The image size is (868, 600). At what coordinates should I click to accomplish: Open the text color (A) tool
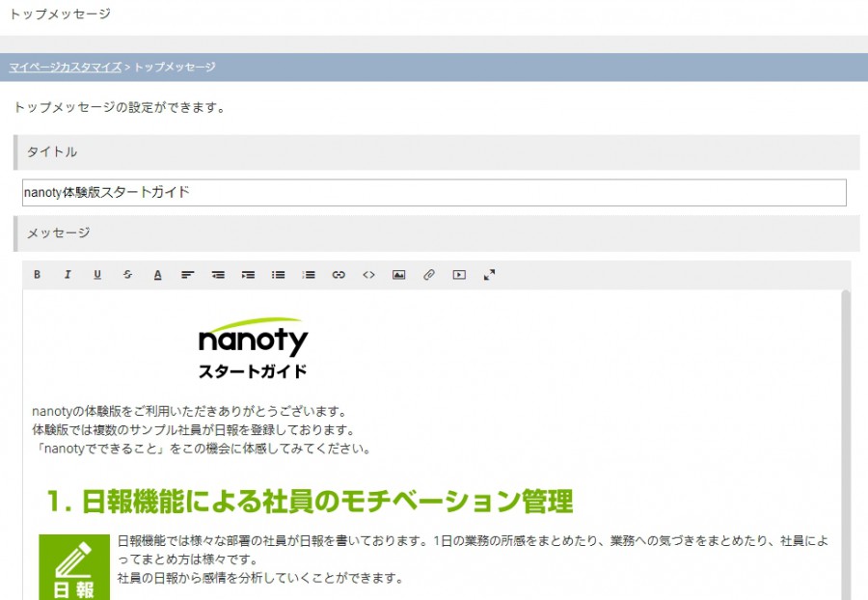click(158, 275)
